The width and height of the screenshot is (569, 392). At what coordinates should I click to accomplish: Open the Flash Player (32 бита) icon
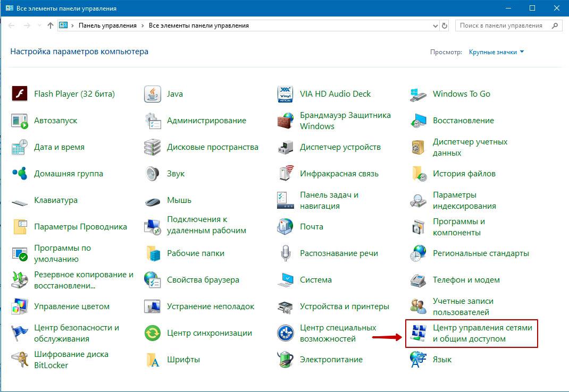coord(20,94)
